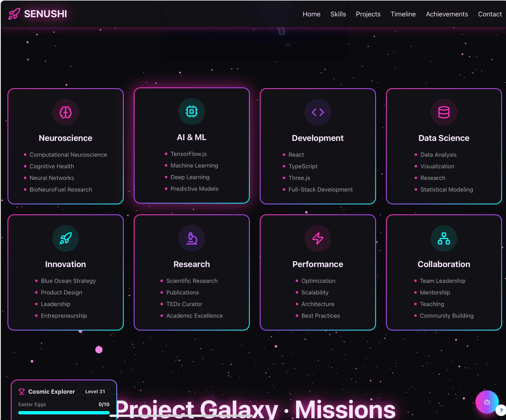Select the Contact navigation link

pos(490,14)
